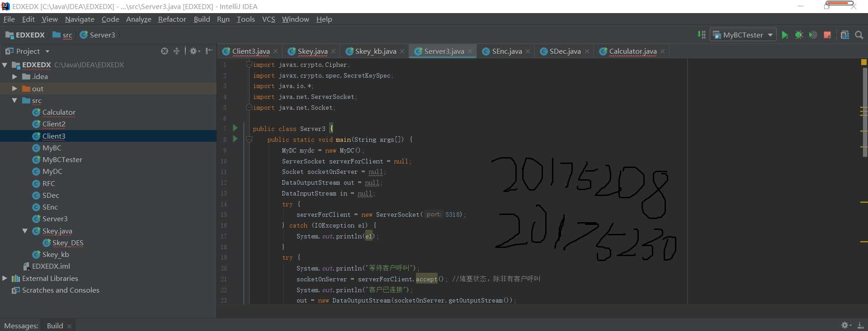
Task: Click the build project arrow icon
Action: coord(701,35)
